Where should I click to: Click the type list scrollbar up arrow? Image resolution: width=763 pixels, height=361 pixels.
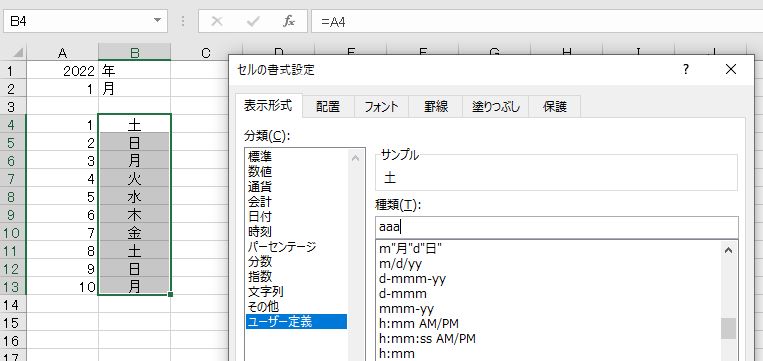coord(728,251)
